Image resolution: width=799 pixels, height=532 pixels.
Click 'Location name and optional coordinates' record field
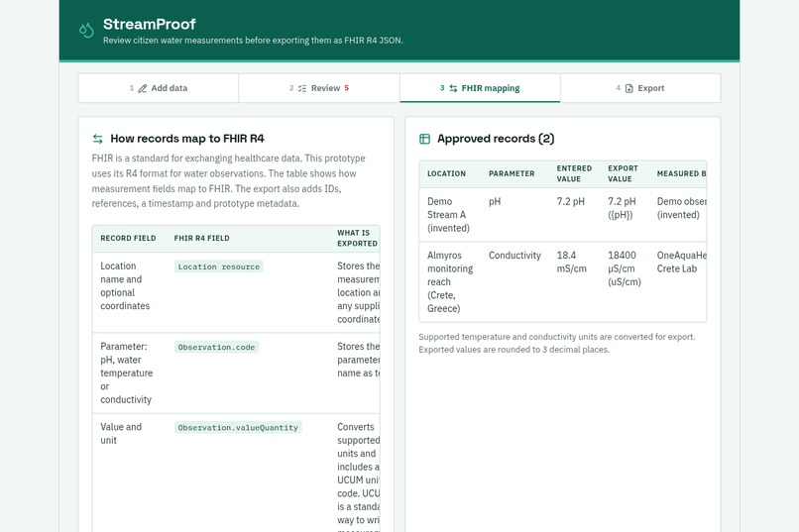coord(125,285)
